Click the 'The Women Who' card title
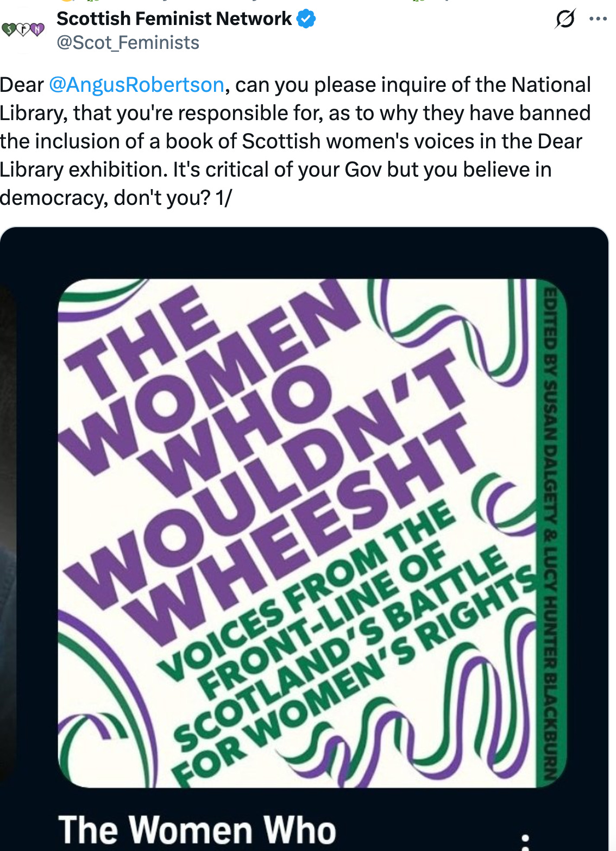Screen dimensions: 616x851 point(197,830)
